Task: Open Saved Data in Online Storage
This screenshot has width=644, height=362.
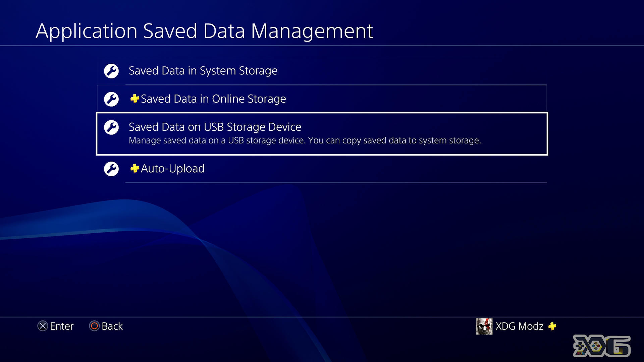Action: point(322,99)
